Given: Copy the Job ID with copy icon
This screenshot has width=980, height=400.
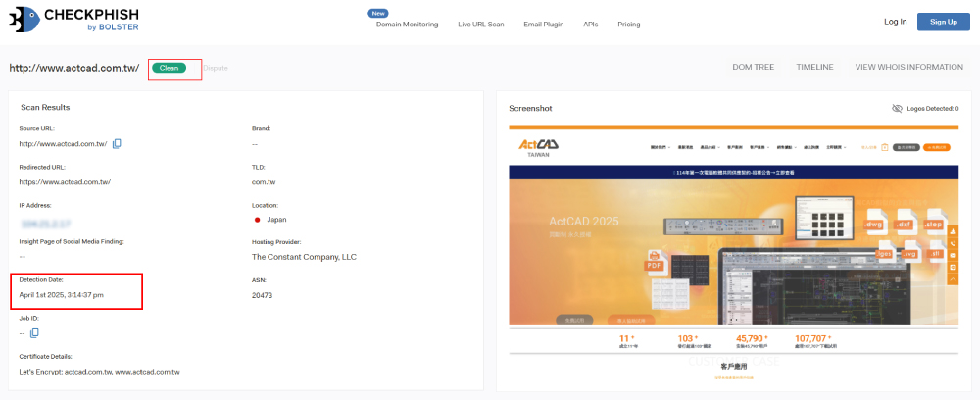Looking at the screenshot, I should pyautogui.click(x=34, y=333).
